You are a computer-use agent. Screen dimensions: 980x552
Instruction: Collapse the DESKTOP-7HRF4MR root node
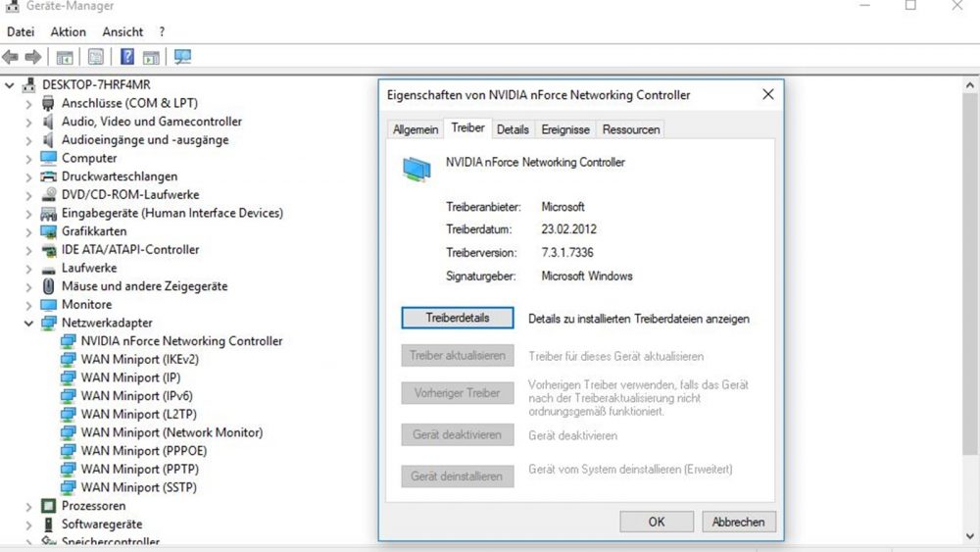tap(10, 85)
